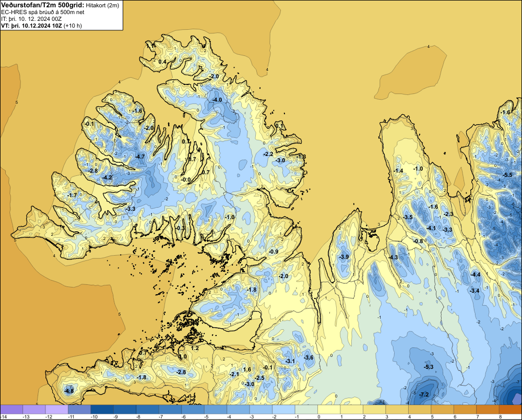Click the temperature label -3.6
Screen dimensions: 522x420
click(309, 357)
